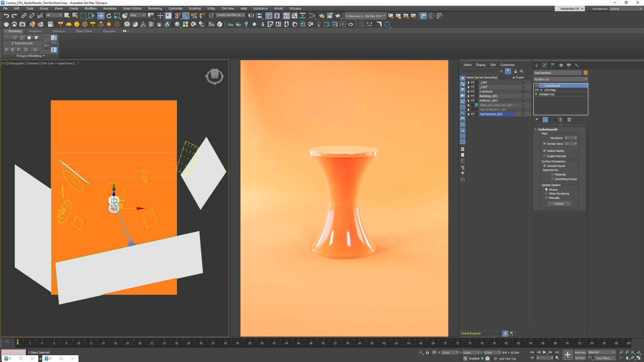
Task: Click the Create plus panel icon
Action: pyautogui.click(x=536, y=65)
